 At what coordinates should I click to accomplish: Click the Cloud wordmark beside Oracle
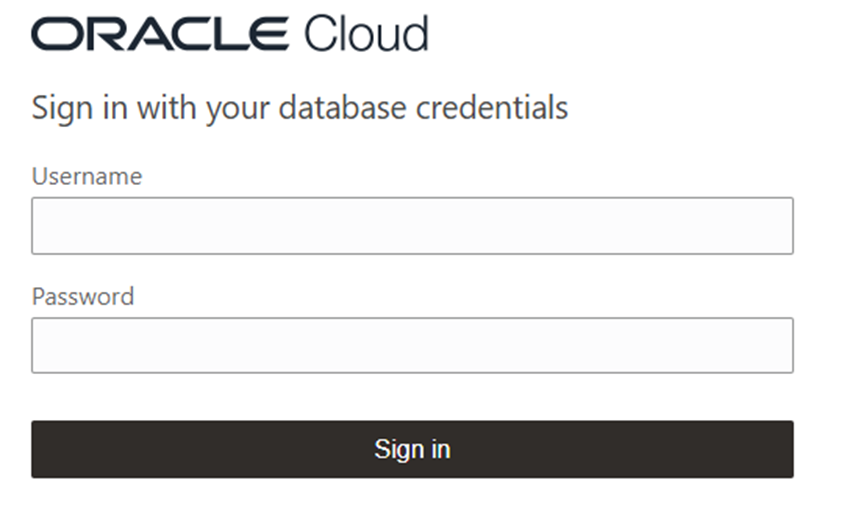tap(366, 34)
